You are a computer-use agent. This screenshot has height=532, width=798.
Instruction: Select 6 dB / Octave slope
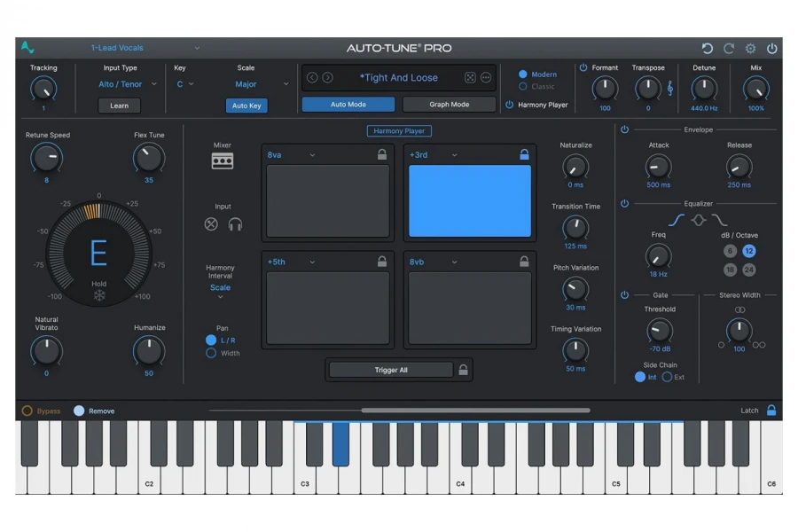730,251
